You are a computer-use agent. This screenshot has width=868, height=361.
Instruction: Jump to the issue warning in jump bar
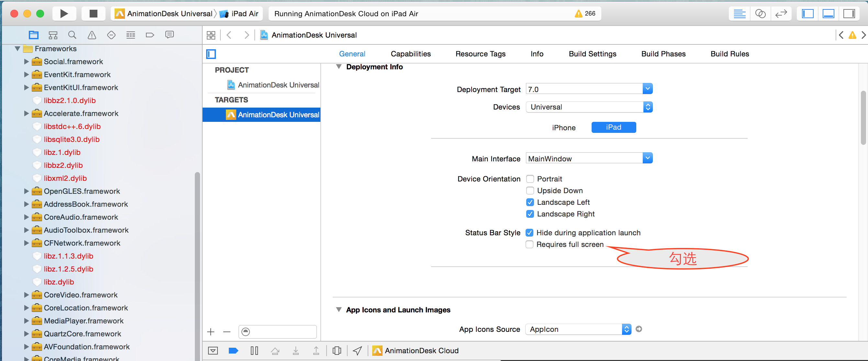(x=852, y=35)
